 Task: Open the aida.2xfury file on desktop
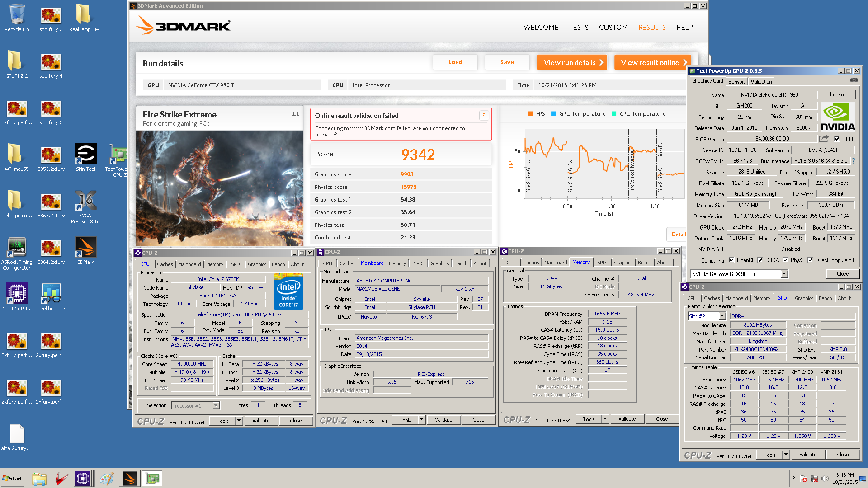17,437
